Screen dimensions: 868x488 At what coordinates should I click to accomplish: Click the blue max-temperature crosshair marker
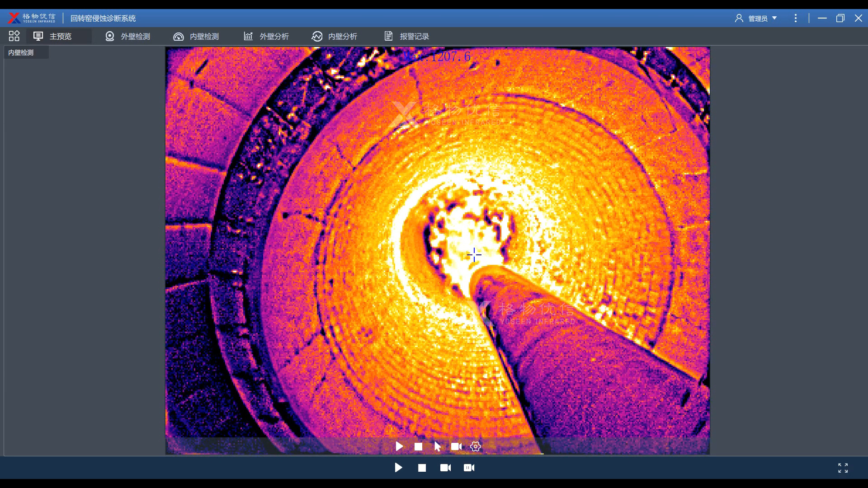(474, 255)
